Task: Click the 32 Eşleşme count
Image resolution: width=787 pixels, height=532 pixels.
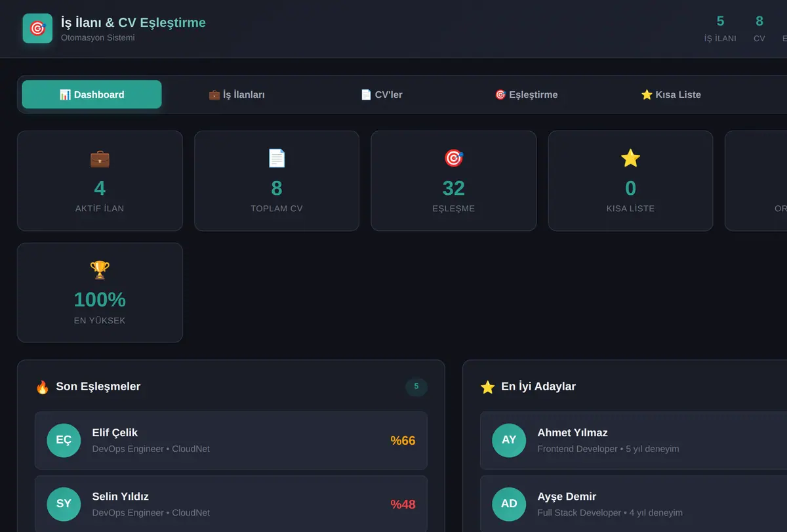Action: click(x=454, y=188)
